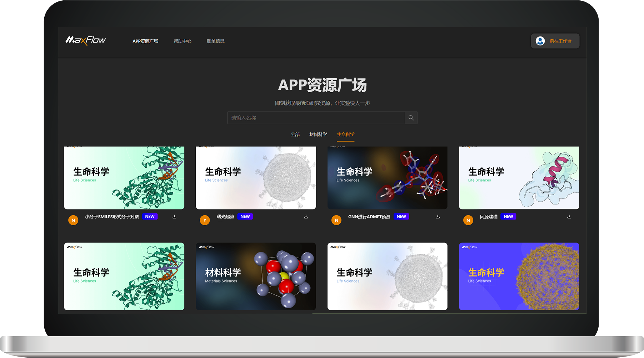Open the 账单信息 menu item

(x=215, y=41)
